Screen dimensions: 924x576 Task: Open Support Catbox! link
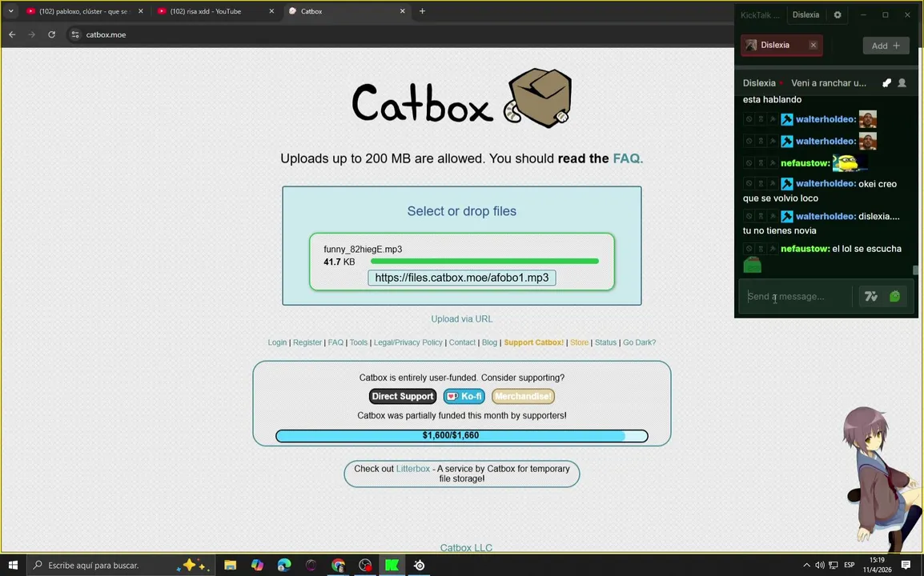pos(533,342)
